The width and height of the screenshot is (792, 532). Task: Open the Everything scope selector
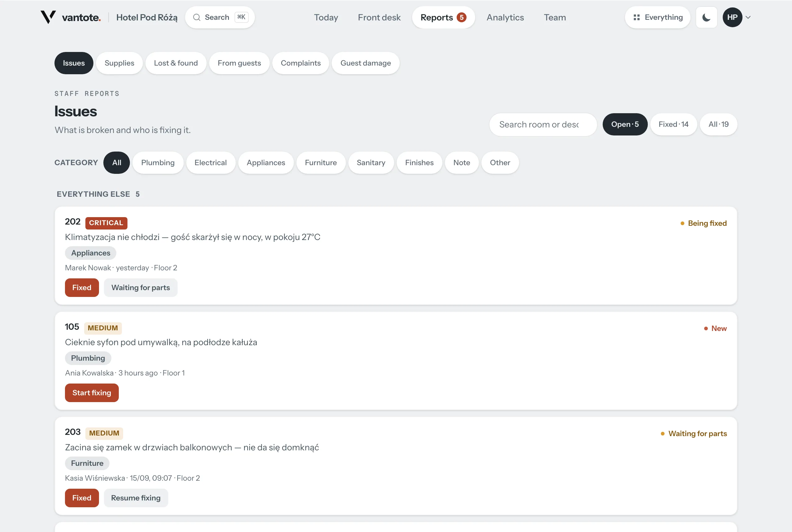point(658,17)
